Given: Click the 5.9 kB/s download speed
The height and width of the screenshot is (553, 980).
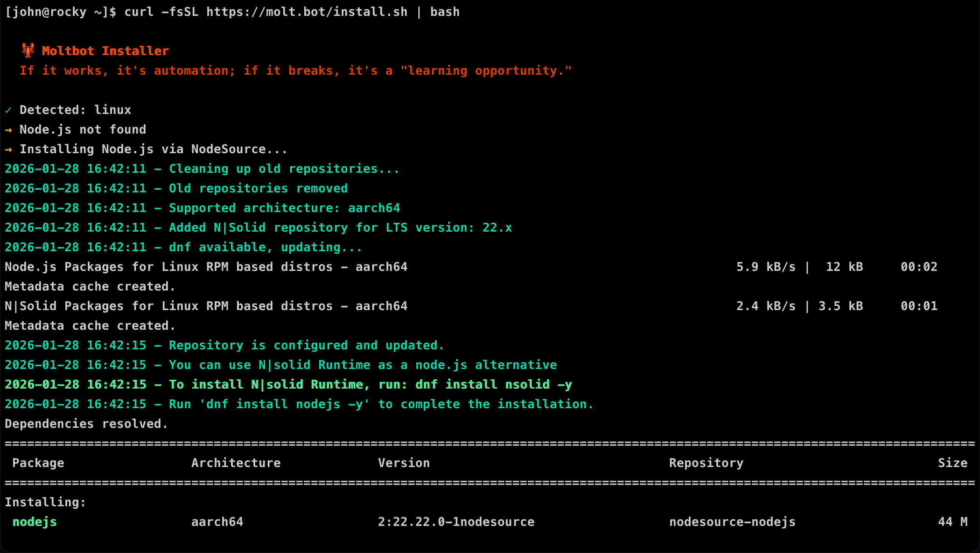Looking at the screenshot, I should tap(766, 267).
